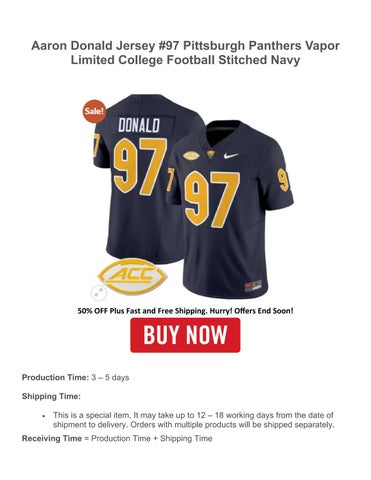The width and height of the screenshot is (371, 480).
Task: Click the 50% OFF free shipping promo text
Action: 185,311
